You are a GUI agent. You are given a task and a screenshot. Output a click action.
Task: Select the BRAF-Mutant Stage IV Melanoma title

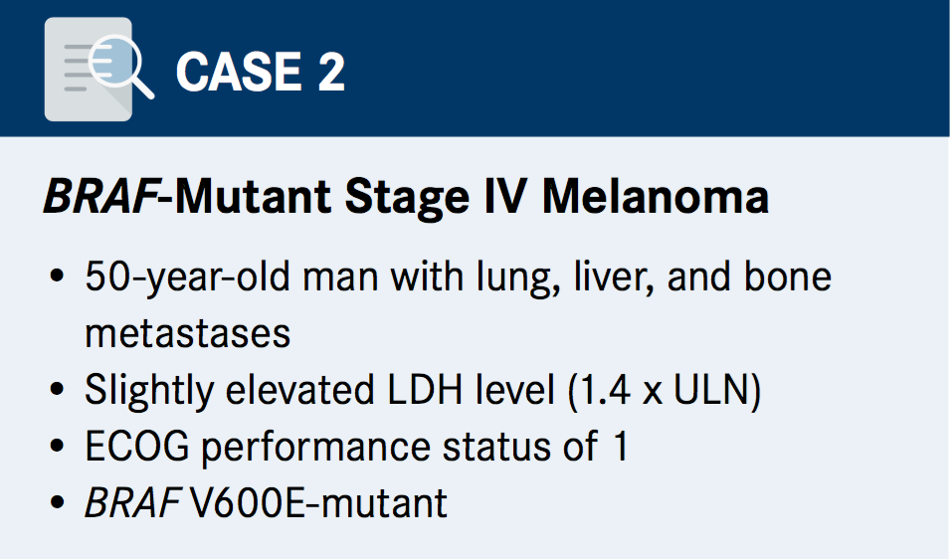[x=406, y=196]
